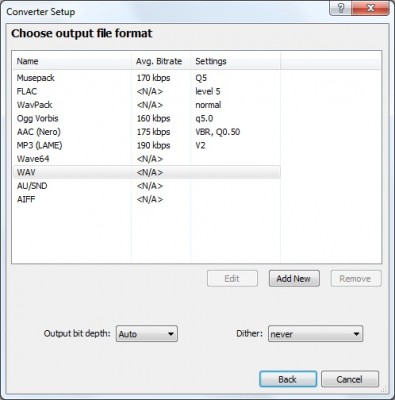The image size is (395, 400).
Task: Click the help question mark button
Action: 341,8
